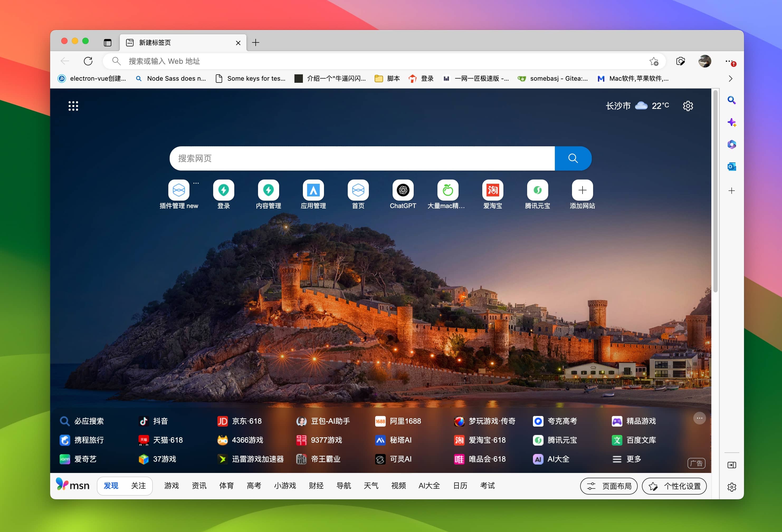Open the tab actions menu icon

(x=108, y=43)
